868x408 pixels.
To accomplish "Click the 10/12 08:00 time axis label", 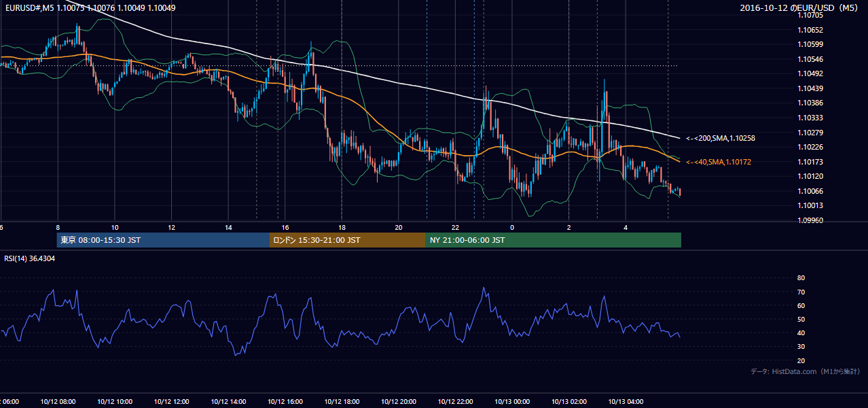I will pyautogui.click(x=58, y=402).
